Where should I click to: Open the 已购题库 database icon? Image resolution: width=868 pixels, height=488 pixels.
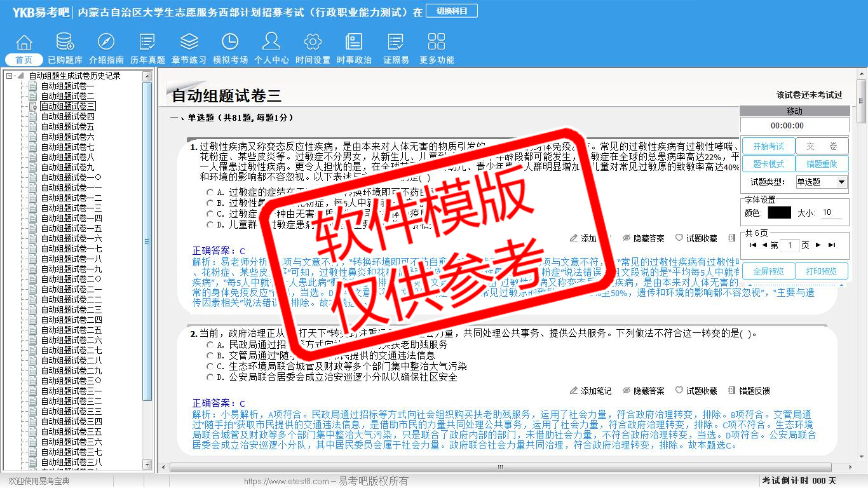[x=65, y=42]
